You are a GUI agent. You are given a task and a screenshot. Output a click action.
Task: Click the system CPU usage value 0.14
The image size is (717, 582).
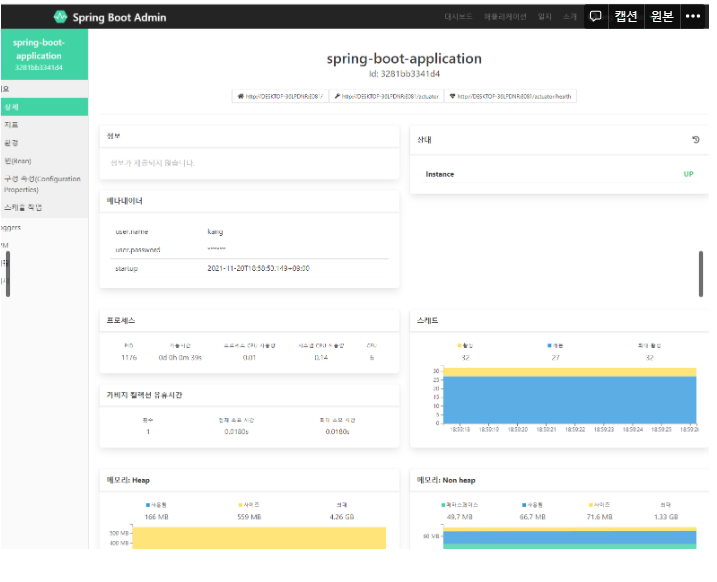click(321, 358)
